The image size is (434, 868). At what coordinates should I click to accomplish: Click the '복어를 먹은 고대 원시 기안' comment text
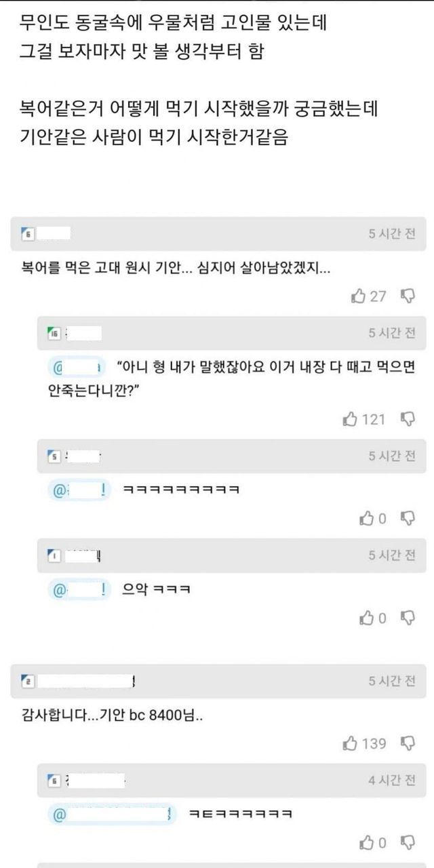176,269
